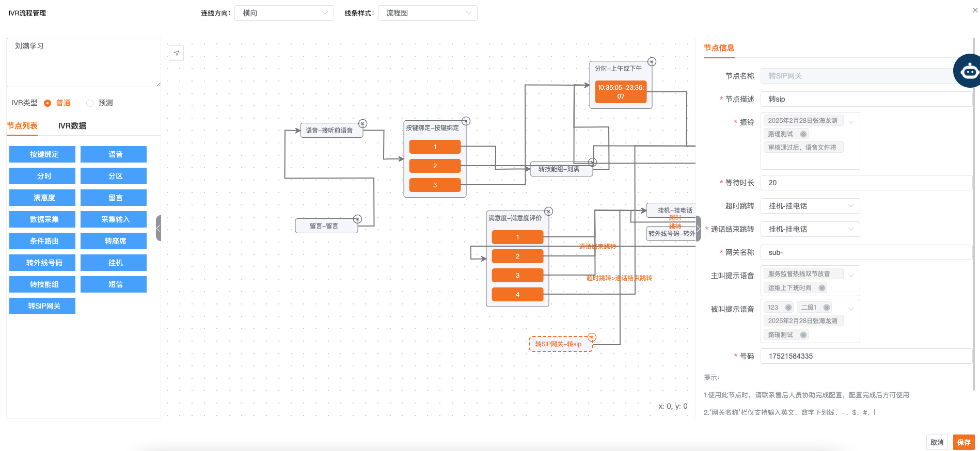Remove 路瑶测试 tag from 振铃 field
Viewport: 980px width, 451px height.
click(x=803, y=134)
